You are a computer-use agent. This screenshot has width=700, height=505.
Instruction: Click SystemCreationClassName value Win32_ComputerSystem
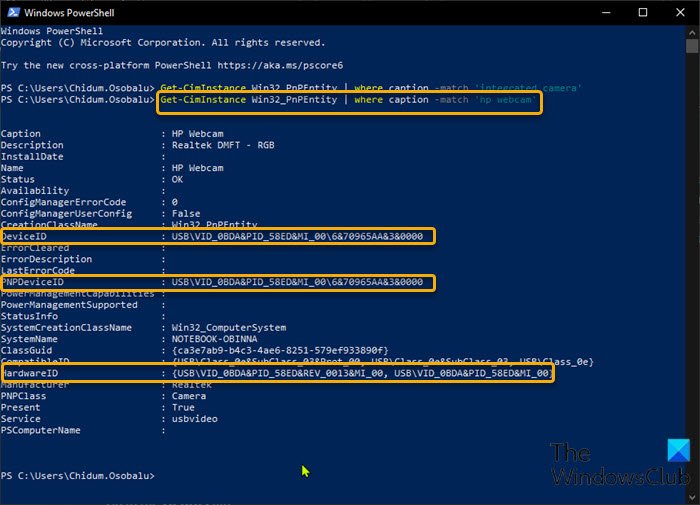(229, 327)
